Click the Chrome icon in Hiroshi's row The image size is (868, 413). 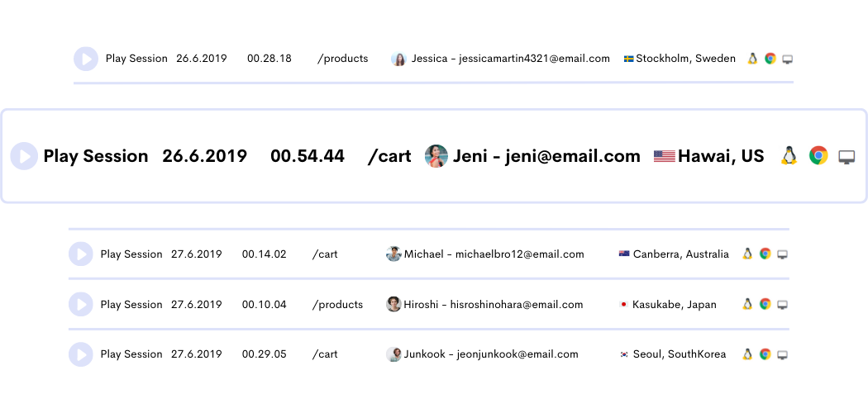765,305
